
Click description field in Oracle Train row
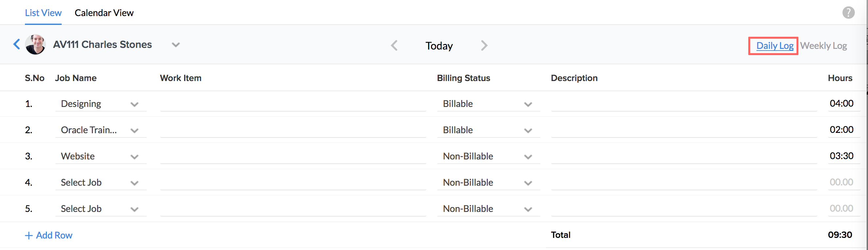(x=684, y=130)
